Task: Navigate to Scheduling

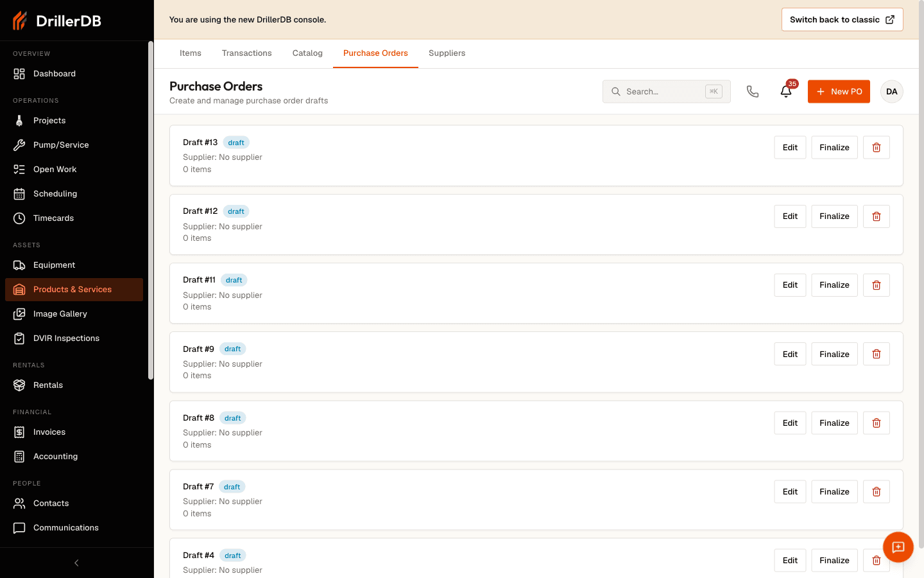Action: pos(74,194)
